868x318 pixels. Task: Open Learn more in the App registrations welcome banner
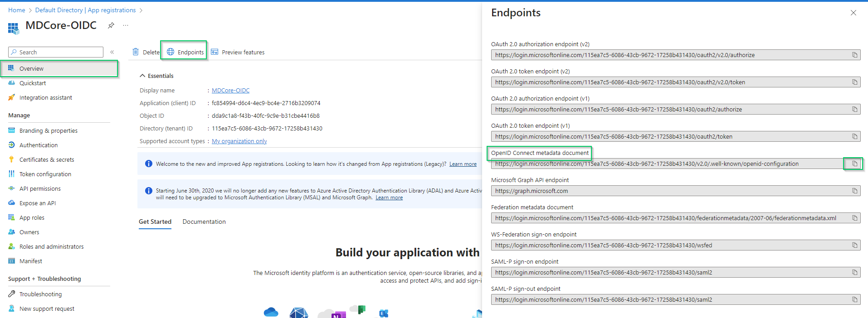click(x=463, y=164)
